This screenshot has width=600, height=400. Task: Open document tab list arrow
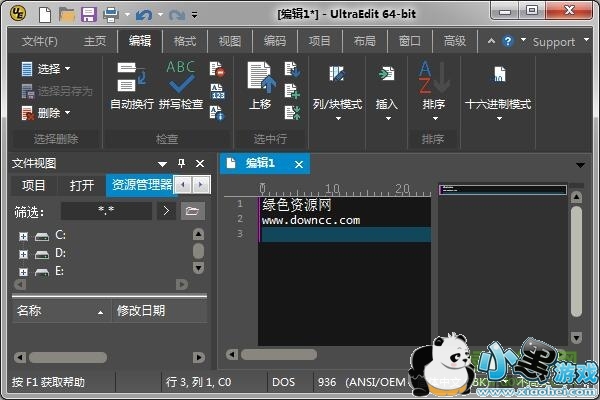(x=580, y=165)
